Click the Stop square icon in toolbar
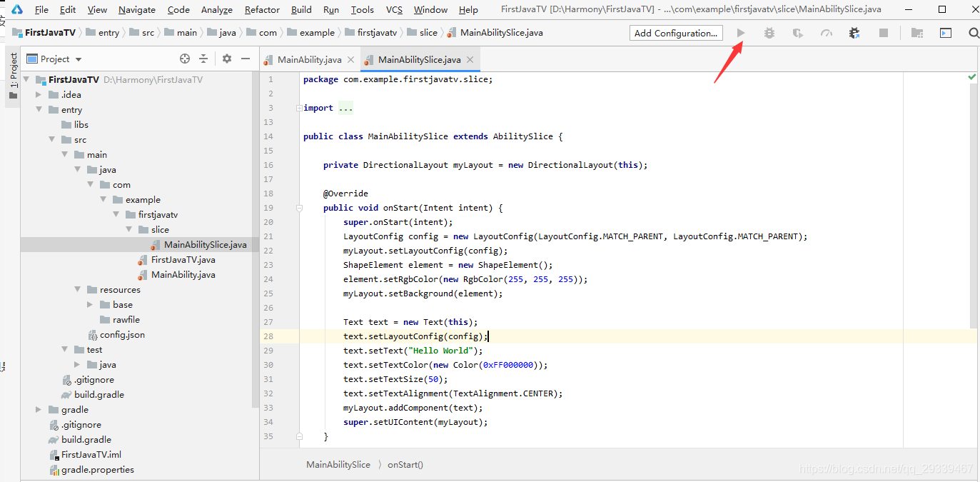Viewport: 980px width, 482px height. (x=884, y=33)
